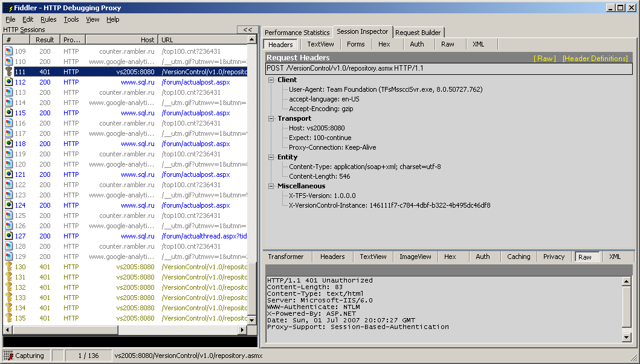Open the request XML tab

tap(479, 44)
